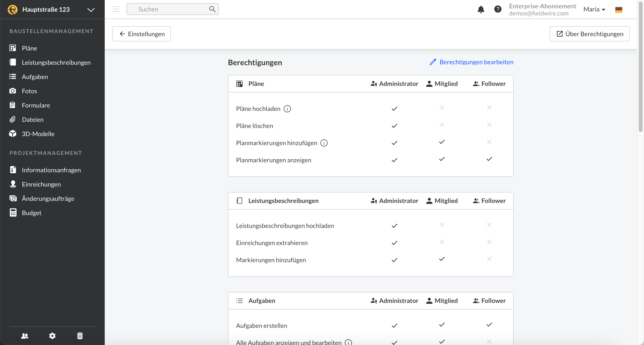The height and width of the screenshot is (345, 644).
Task: Expand the Hauptstraße 123 project dropdown
Action: click(x=91, y=10)
